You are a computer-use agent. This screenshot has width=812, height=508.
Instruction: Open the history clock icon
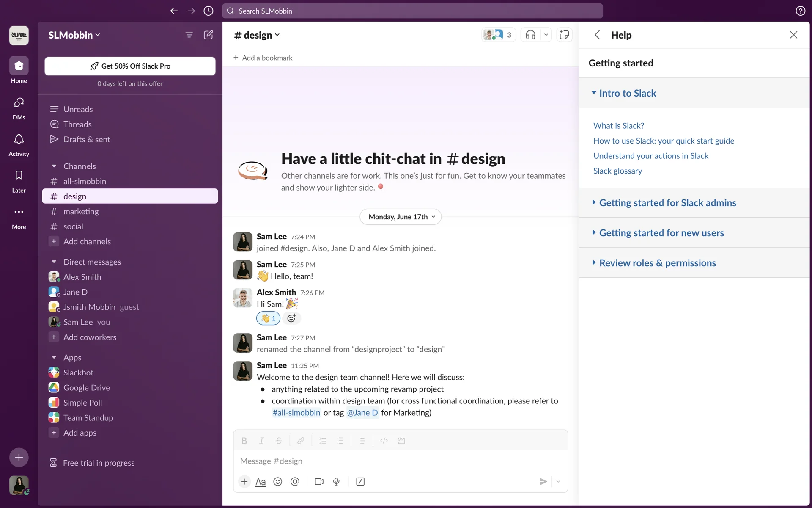208,11
